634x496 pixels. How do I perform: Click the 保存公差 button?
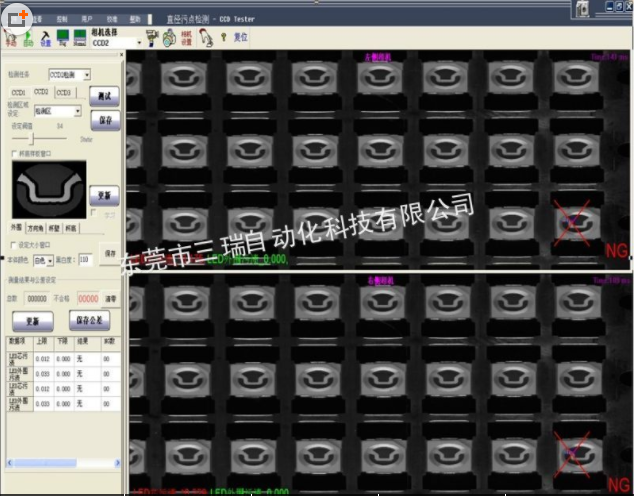(89, 321)
